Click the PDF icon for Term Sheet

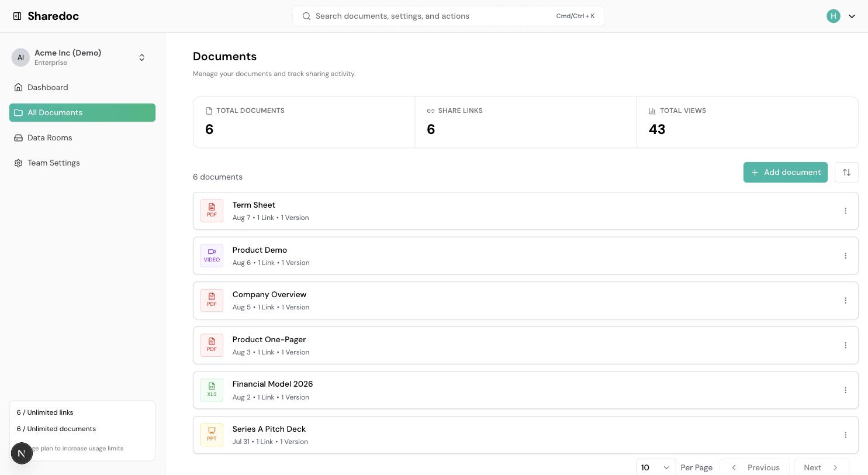click(212, 211)
